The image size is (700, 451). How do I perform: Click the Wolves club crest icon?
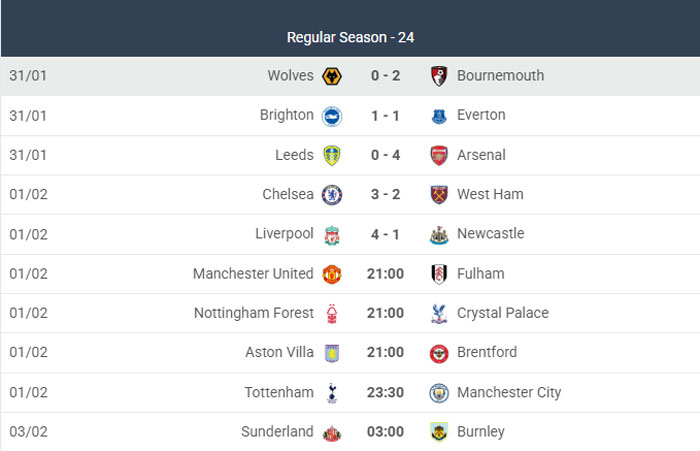[x=332, y=76]
